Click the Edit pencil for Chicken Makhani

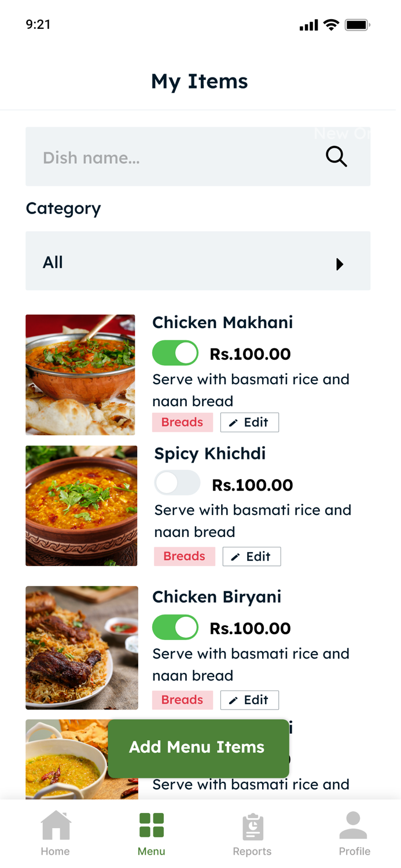click(x=249, y=422)
